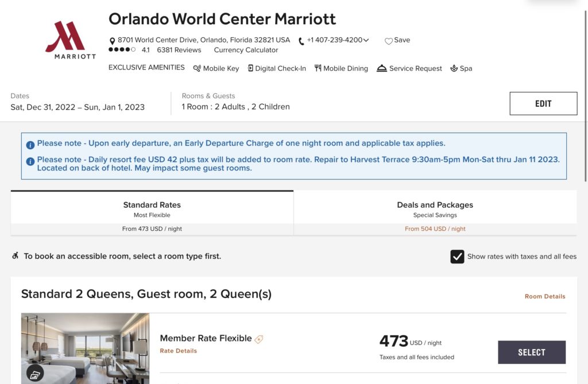The image size is (588, 384).
Task: Select the Spa amenity icon
Action: pyautogui.click(x=454, y=68)
